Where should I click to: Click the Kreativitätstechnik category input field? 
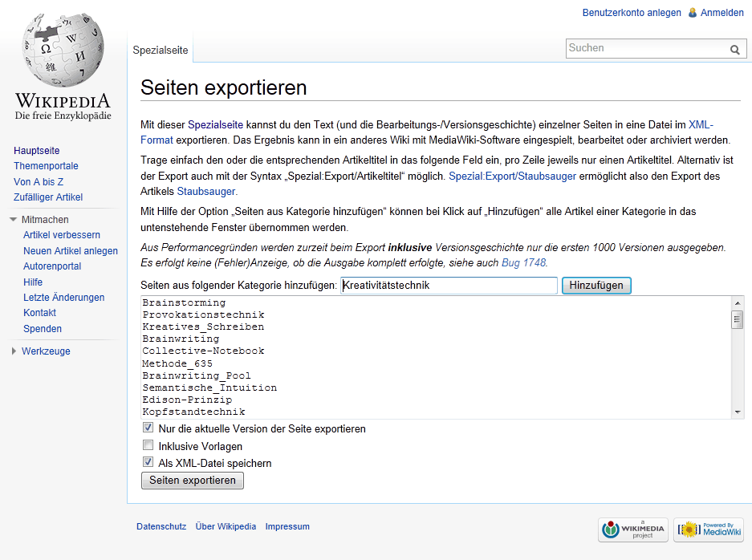point(449,285)
